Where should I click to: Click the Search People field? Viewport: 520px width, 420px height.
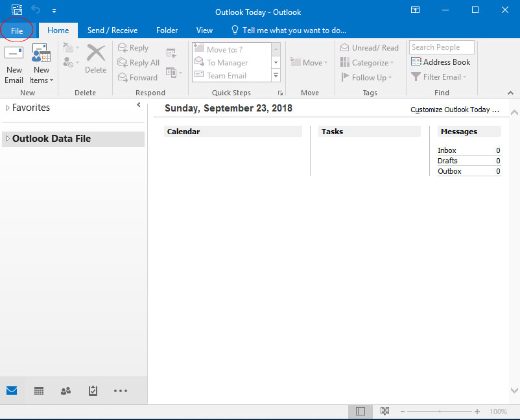pos(442,47)
